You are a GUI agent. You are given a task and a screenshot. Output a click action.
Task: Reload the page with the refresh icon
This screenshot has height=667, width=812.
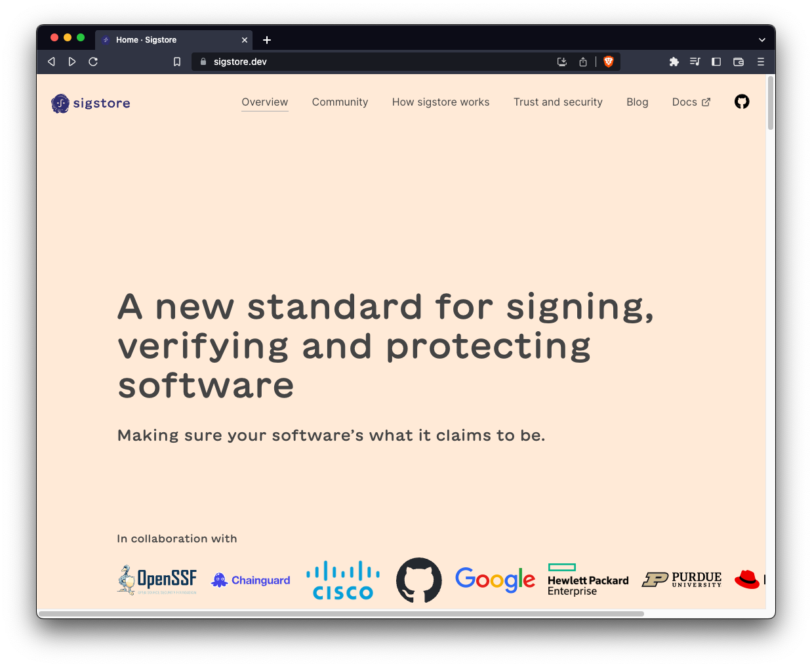pos(93,62)
